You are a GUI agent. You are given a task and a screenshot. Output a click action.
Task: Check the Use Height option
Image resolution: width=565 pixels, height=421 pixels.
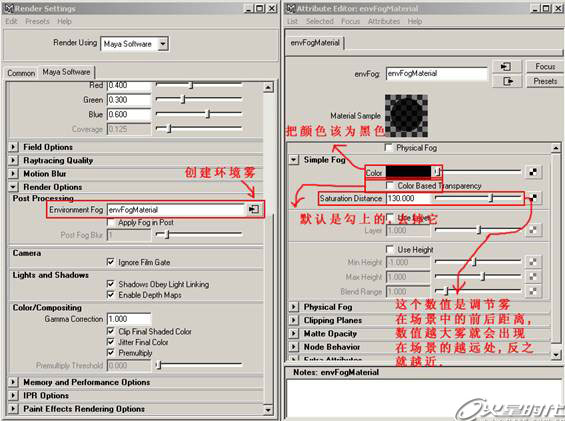[x=389, y=249]
